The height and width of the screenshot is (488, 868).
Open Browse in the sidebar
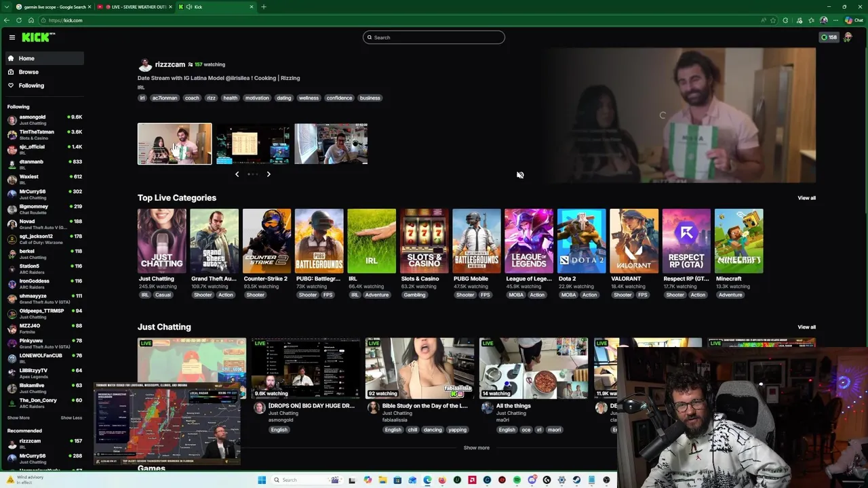45,72
